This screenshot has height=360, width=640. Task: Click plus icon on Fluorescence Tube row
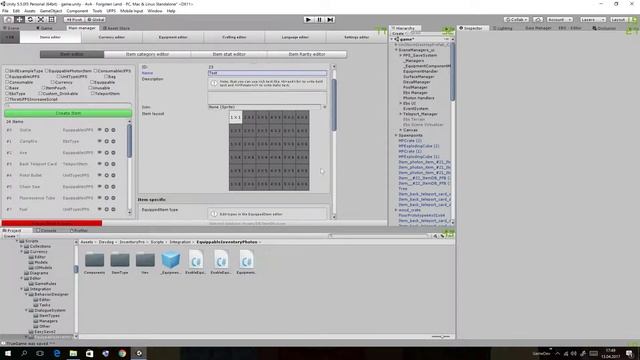click(107, 198)
